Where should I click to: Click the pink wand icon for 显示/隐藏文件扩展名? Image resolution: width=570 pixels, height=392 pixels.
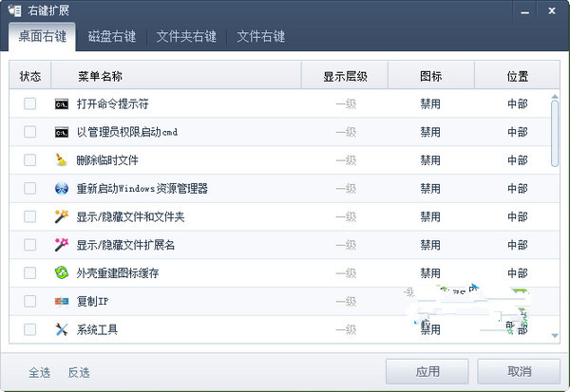coord(62,245)
